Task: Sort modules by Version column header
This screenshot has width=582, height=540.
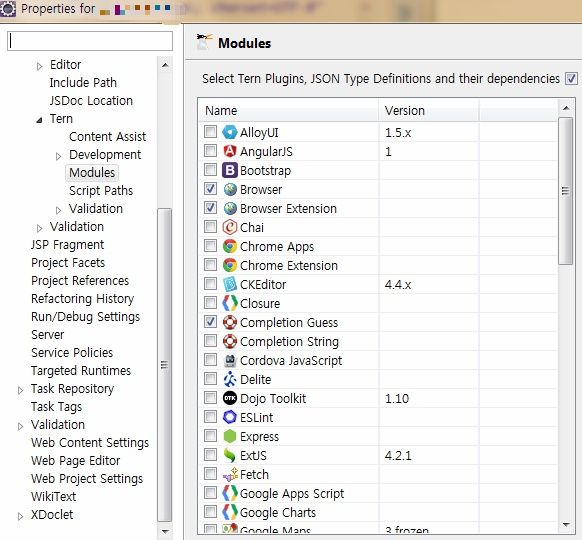Action: pos(429,110)
